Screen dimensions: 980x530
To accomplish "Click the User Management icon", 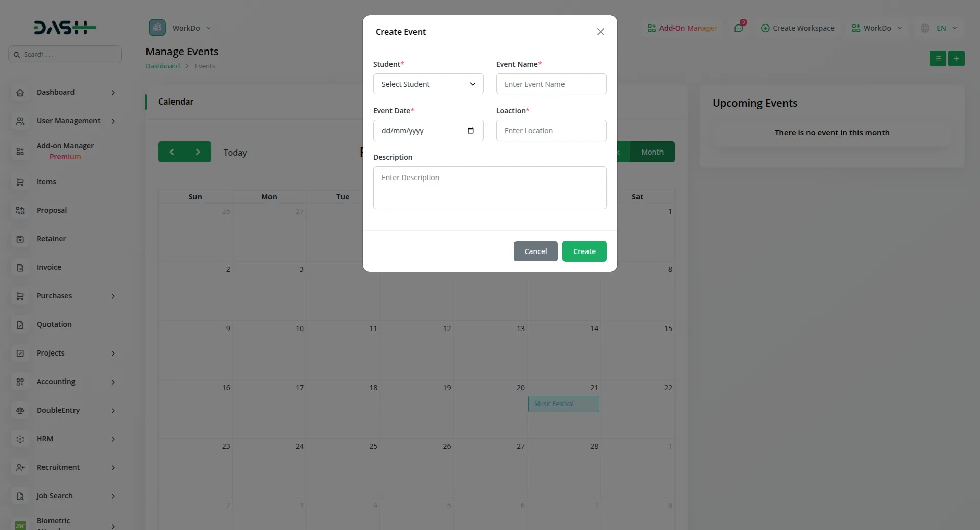I will pyautogui.click(x=20, y=121).
